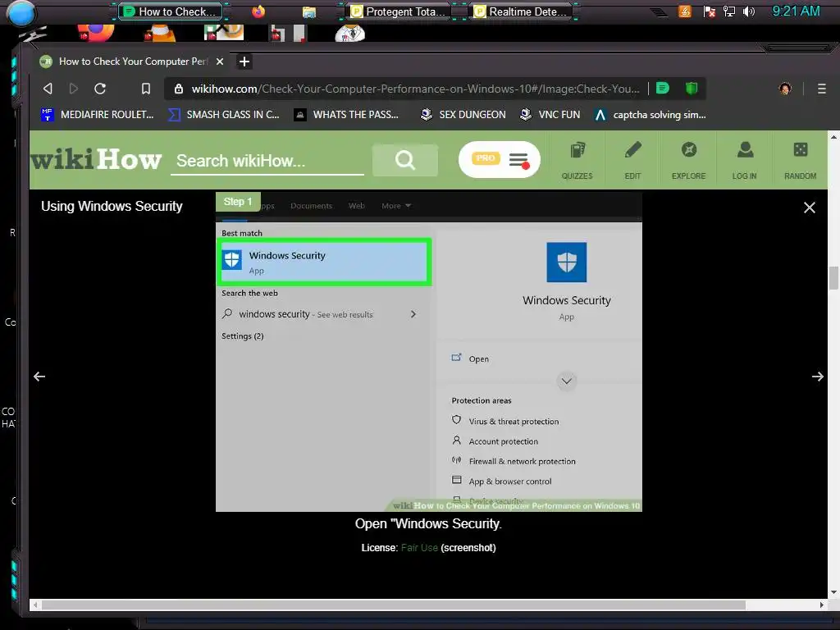The width and height of the screenshot is (840, 630).
Task: Click the caption Open "Windows Security.
Action: (x=428, y=523)
